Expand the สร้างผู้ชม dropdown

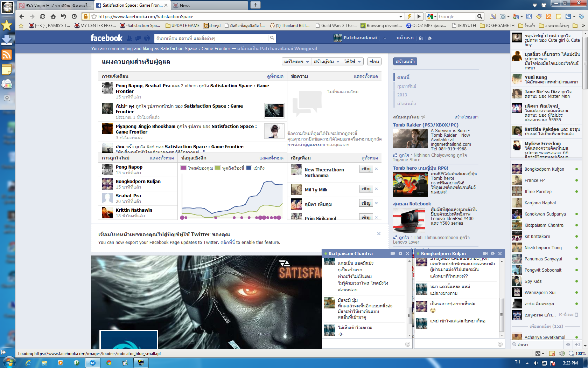click(327, 62)
